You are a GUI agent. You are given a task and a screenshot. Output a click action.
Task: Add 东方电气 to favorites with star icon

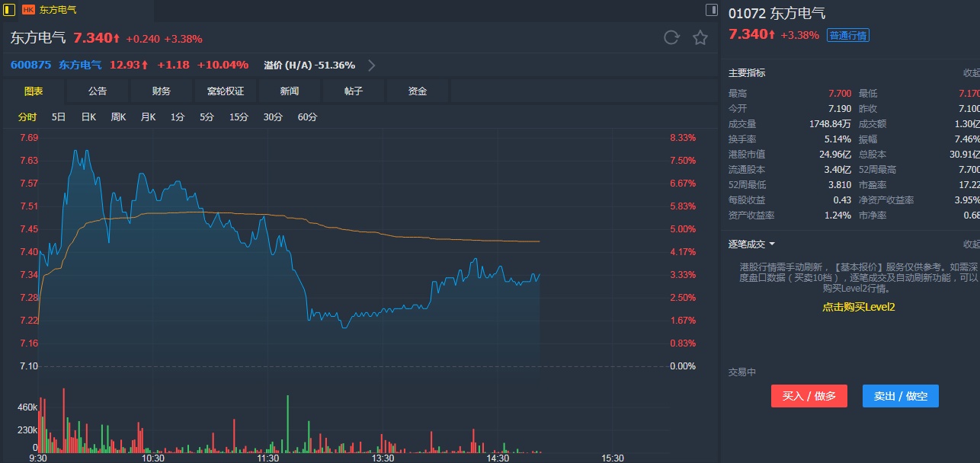tap(700, 37)
